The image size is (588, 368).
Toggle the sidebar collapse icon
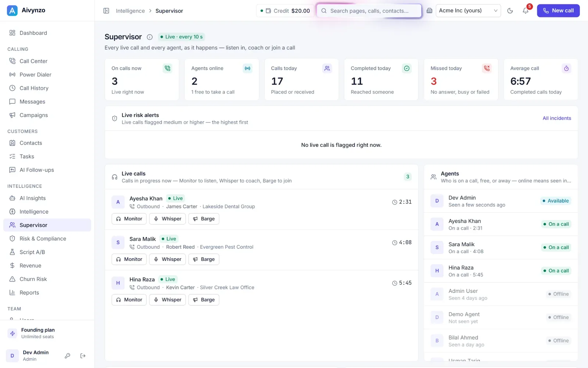point(106,11)
